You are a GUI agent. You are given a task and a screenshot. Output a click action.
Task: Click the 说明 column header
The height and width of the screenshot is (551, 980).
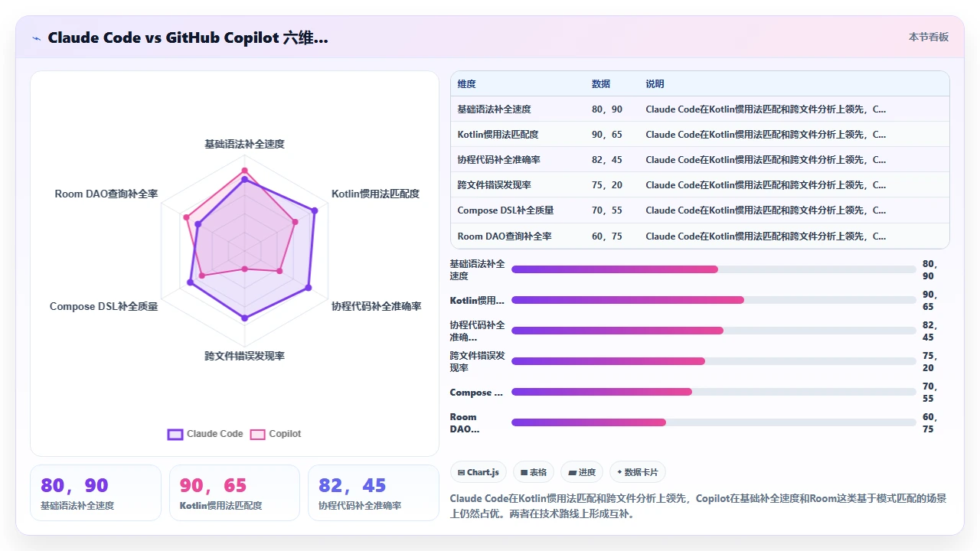coord(655,84)
